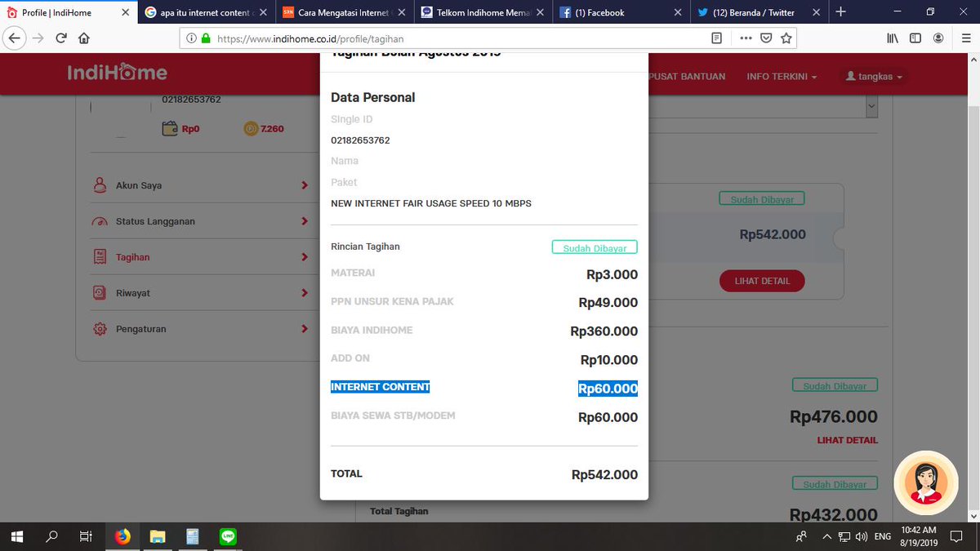Open Firefox account avatar icon
Image resolution: width=980 pixels, height=551 pixels.
coord(939,38)
